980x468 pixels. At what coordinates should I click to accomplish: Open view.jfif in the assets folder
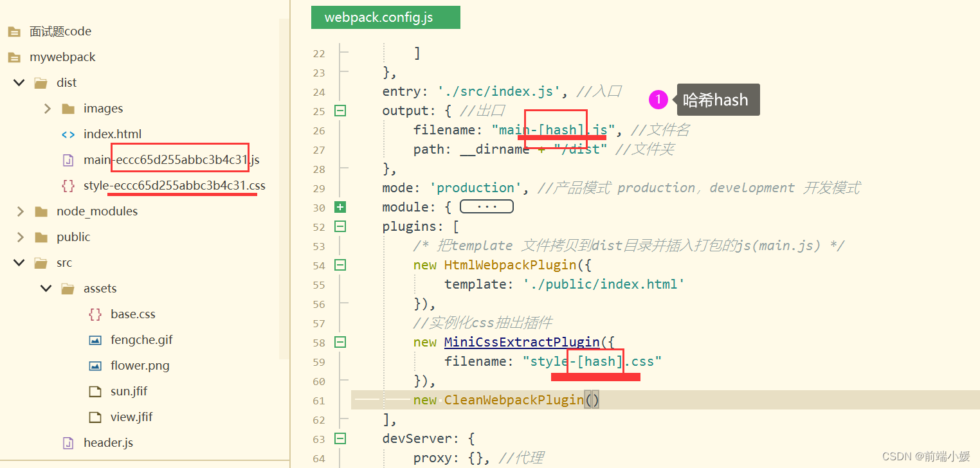pyautogui.click(x=132, y=417)
